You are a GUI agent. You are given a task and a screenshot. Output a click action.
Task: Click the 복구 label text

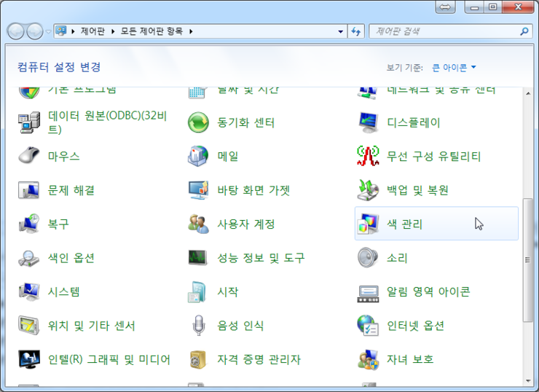58,224
